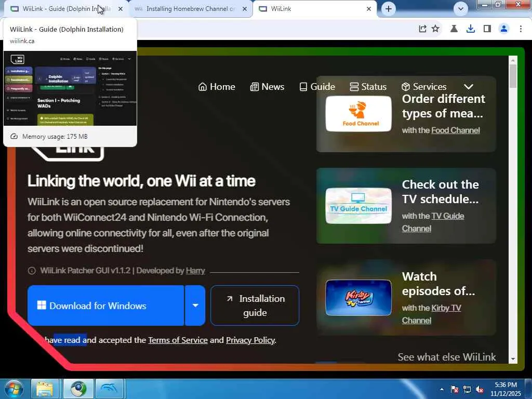Open the tab search dropdown
Image resolution: width=532 pixels, height=399 pixels.
(460, 9)
